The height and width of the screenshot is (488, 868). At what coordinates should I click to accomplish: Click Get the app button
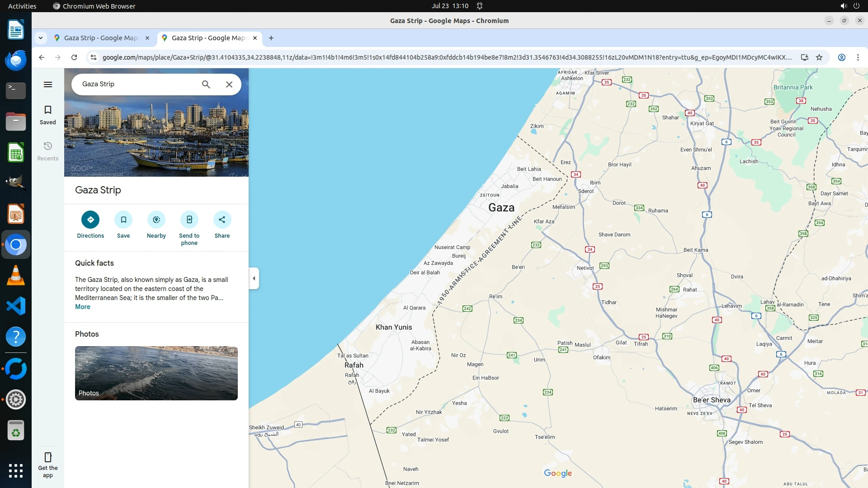pyautogui.click(x=48, y=465)
